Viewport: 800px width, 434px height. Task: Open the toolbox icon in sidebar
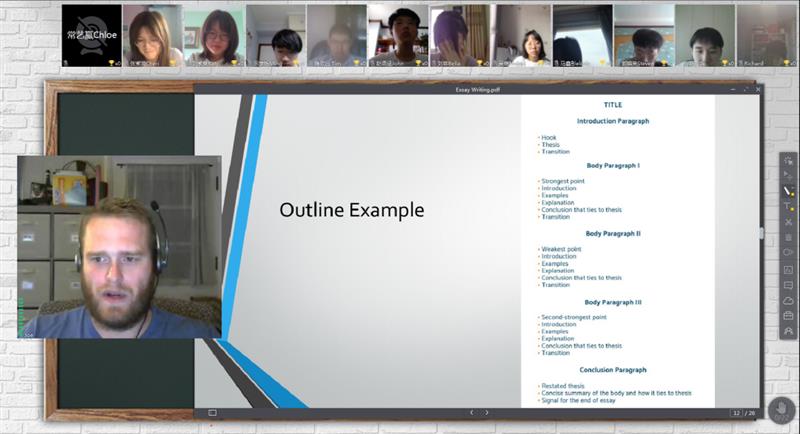(x=788, y=316)
